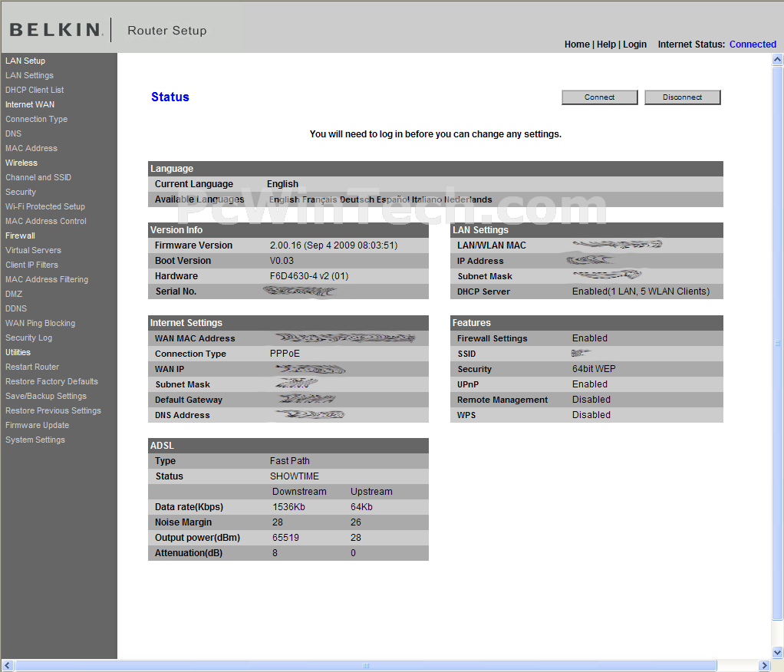Open MAC Address Control page

click(x=46, y=221)
